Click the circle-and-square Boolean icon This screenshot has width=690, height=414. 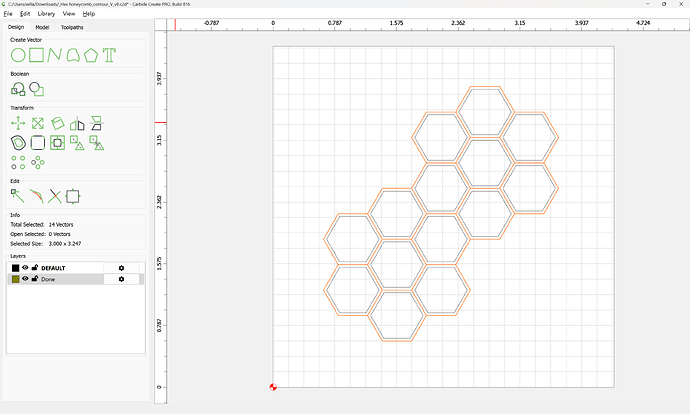coord(37,89)
